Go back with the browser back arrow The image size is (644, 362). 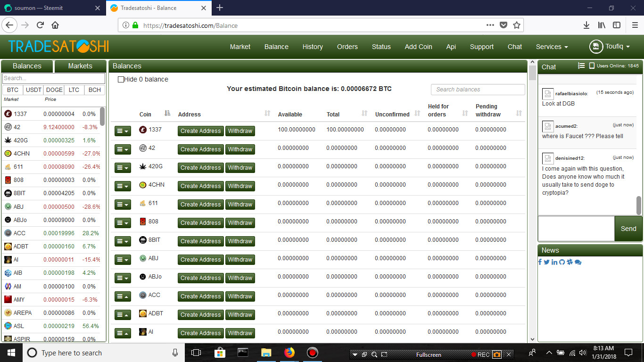pyautogui.click(x=10, y=25)
